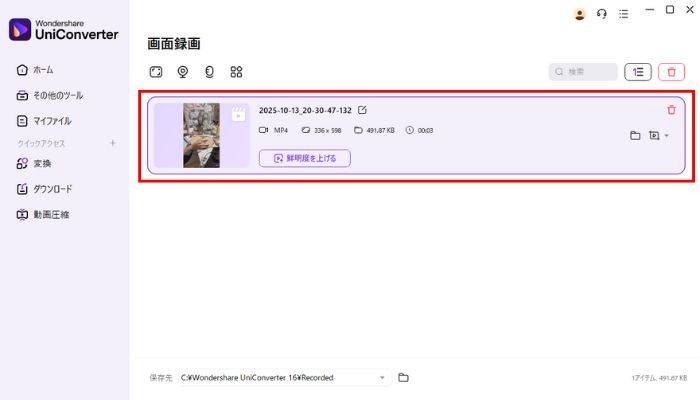This screenshot has height=400, width=700.
Task: Open マイファイル in the sidebar
Action: tap(51, 121)
